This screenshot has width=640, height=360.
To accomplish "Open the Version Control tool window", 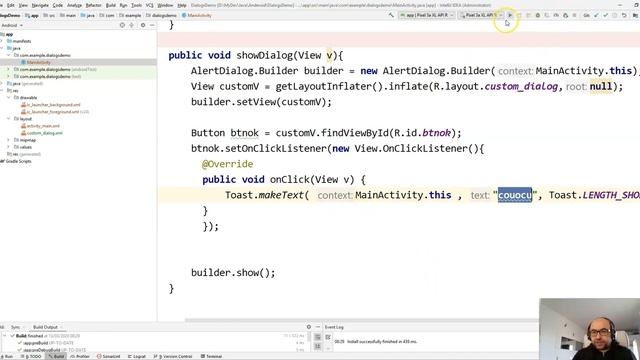I will click(173, 356).
